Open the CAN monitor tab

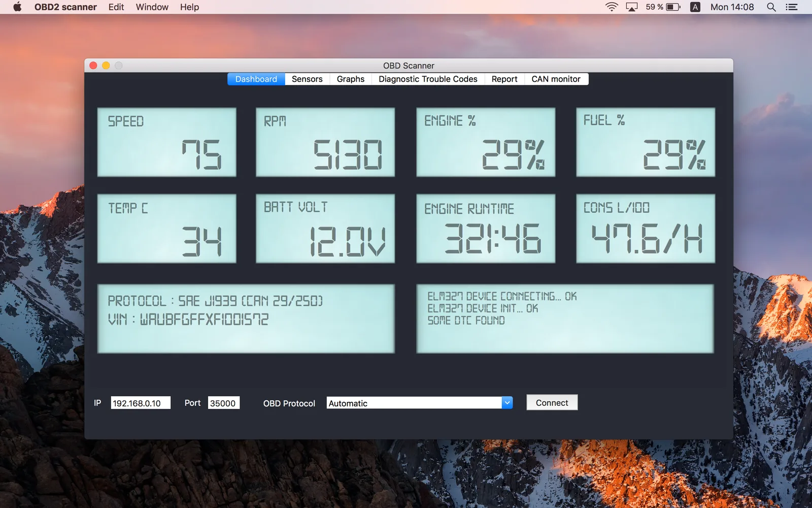click(556, 79)
